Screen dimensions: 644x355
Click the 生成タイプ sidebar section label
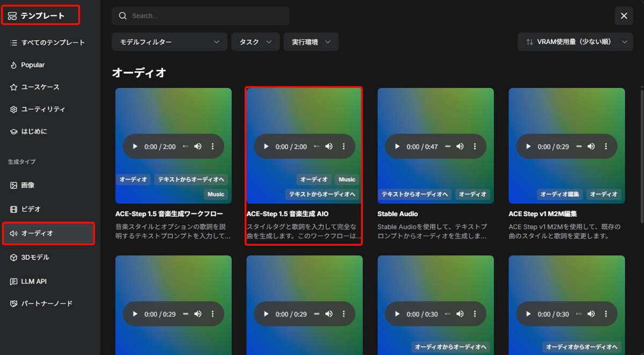(21, 161)
